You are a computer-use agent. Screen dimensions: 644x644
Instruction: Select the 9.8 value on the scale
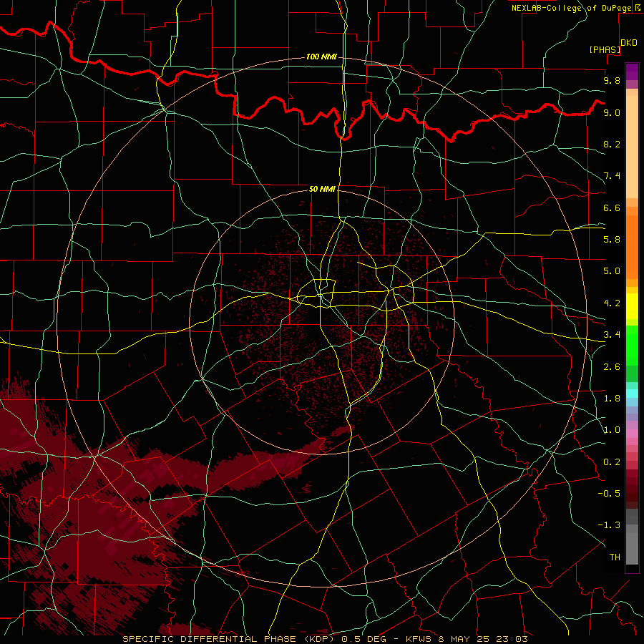point(612,80)
